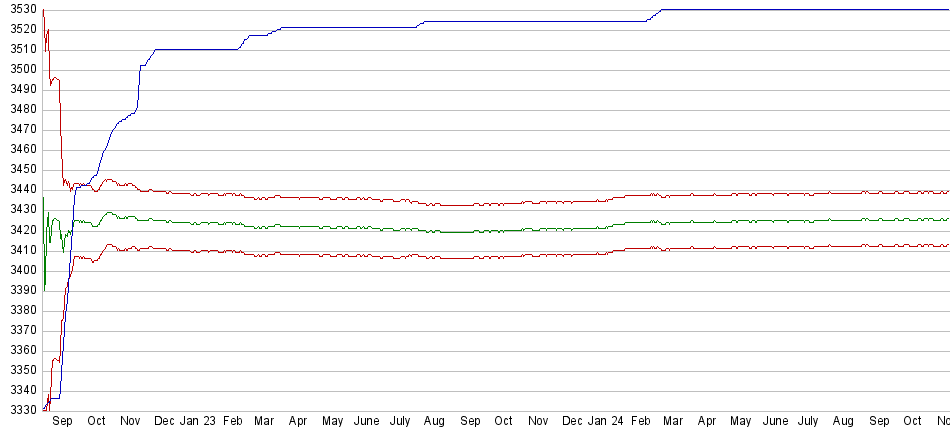This screenshot has height=435, width=950.
Task: Click the 3440 y-axis label
Action: point(19,189)
